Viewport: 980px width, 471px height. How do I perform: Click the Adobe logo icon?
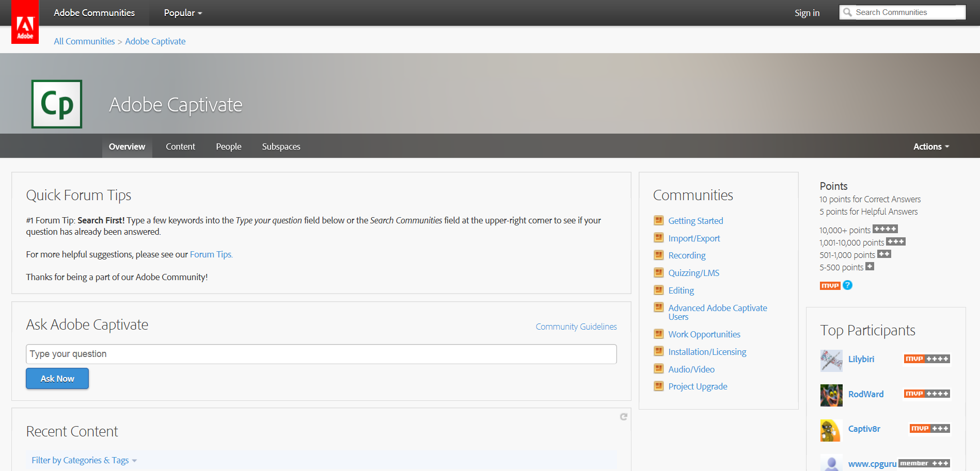pyautogui.click(x=25, y=22)
